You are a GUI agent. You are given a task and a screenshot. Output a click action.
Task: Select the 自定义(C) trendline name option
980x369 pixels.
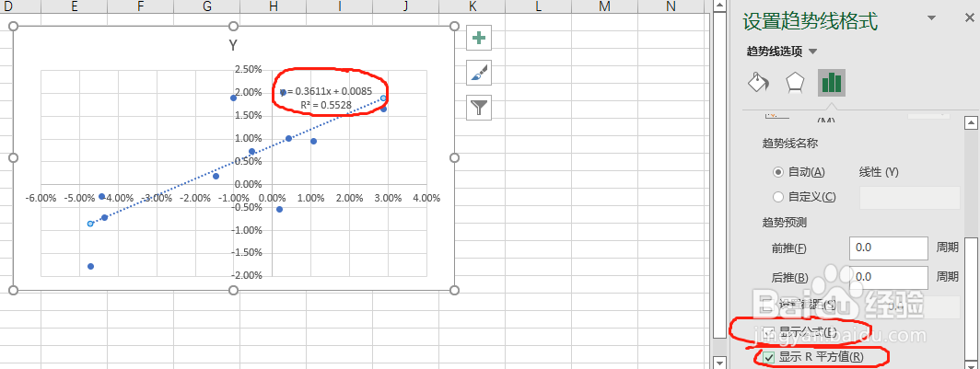click(x=778, y=197)
